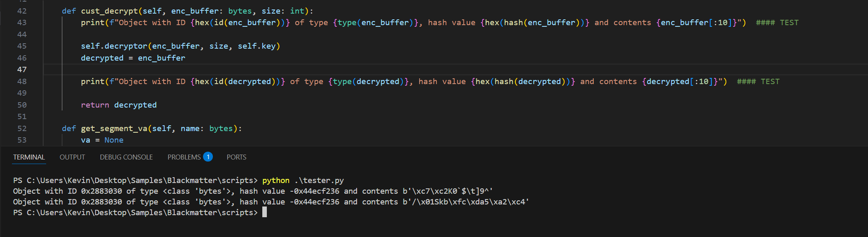Select line number 42 in gutter
Viewport: 868px width, 237px height.
click(x=22, y=11)
